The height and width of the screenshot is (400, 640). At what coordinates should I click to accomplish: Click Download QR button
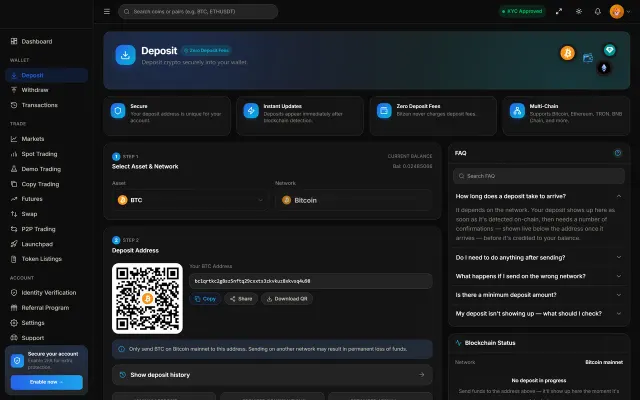(x=287, y=299)
